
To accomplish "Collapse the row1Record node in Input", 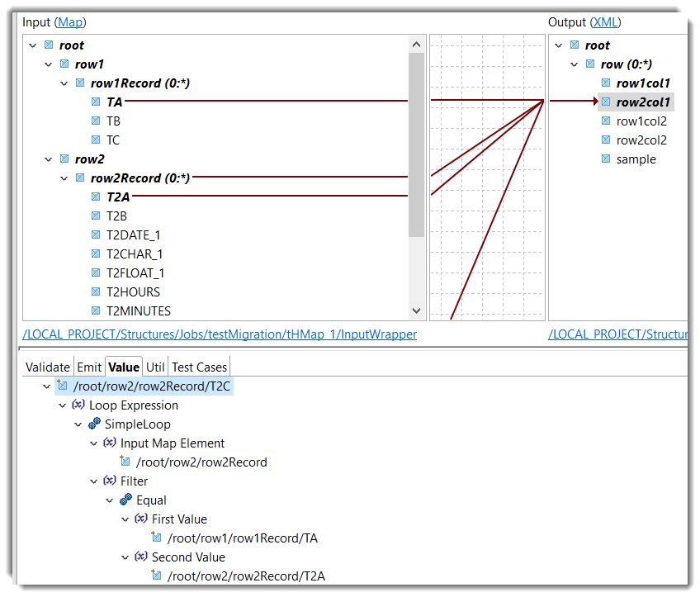I will 64,83.
